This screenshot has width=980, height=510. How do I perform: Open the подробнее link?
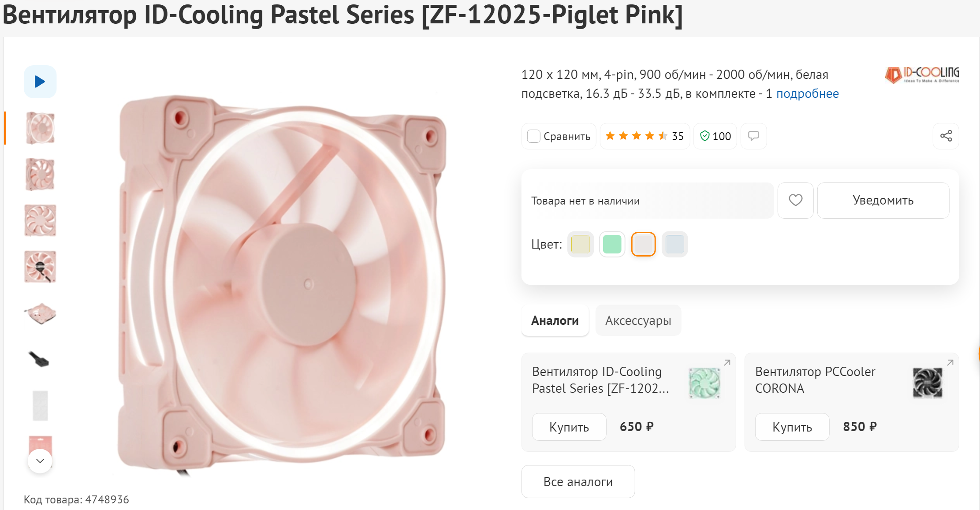coord(807,93)
